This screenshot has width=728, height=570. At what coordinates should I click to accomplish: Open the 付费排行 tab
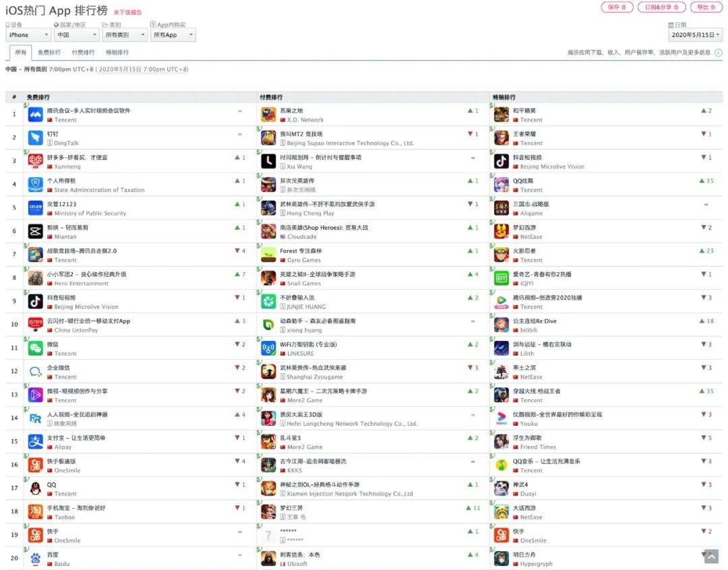click(x=83, y=53)
